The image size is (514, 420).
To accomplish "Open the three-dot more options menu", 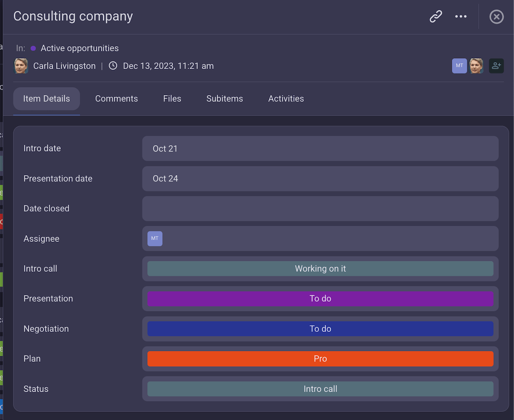I will 461,17.
